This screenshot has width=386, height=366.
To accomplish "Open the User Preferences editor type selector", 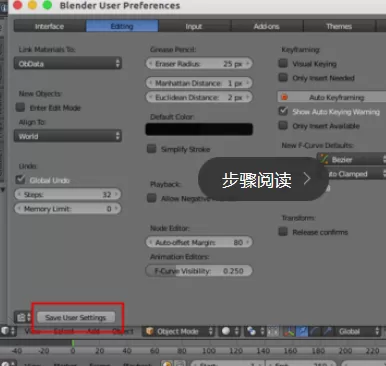I will 22,317.
